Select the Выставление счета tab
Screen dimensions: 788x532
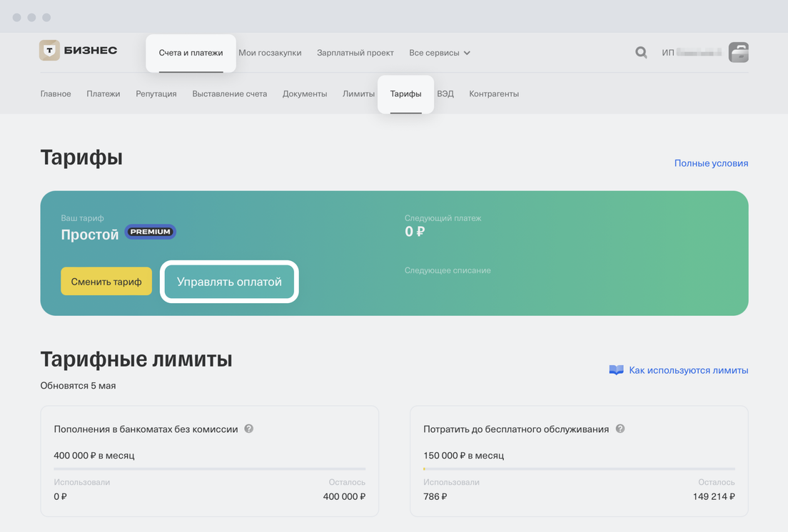pos(229,93)
